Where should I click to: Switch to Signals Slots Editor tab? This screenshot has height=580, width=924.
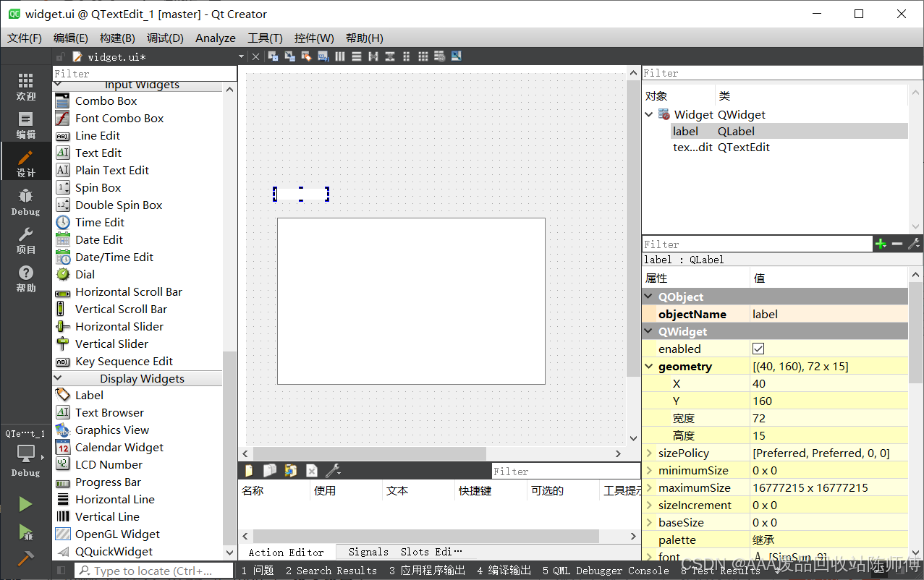[x=405, y=552]
